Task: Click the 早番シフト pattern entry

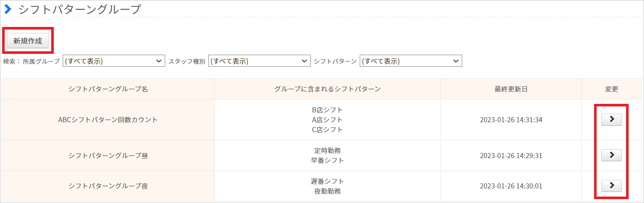Action: click(327, 160)
